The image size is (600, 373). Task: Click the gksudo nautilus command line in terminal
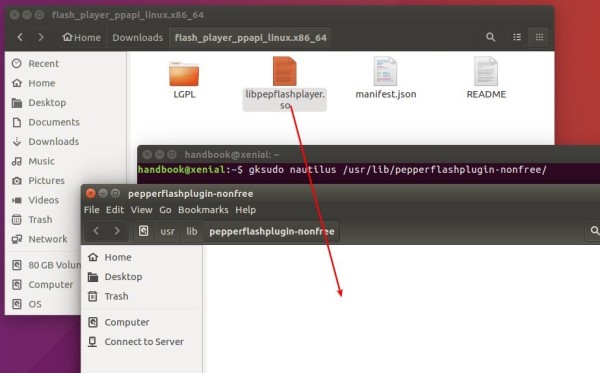pos(398,169)
